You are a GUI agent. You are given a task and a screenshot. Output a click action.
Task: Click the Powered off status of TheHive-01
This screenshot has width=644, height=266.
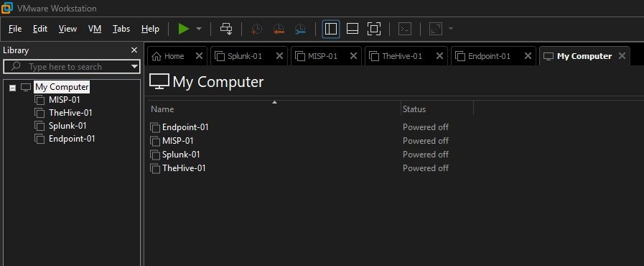(426, 168)
